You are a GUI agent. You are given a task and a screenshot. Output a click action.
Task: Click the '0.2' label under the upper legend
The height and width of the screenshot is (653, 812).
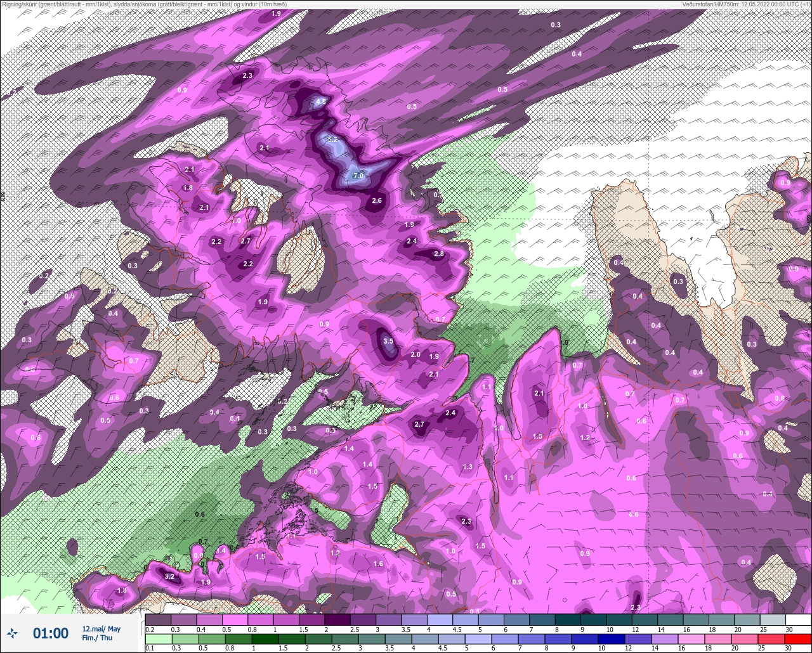click(x=150, y=630)
